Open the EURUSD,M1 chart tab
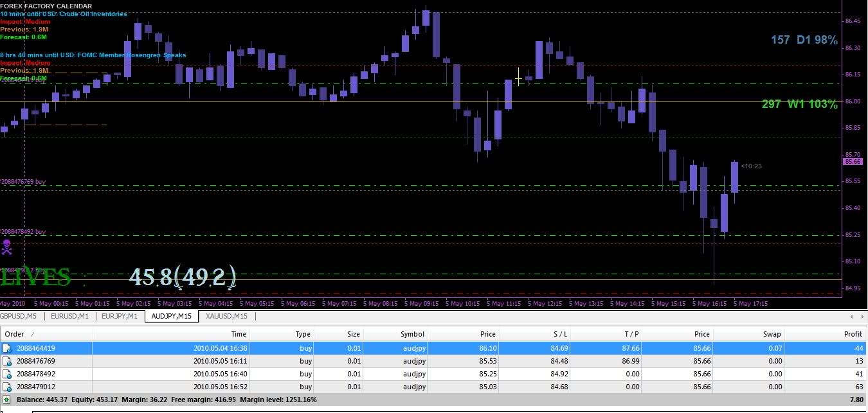Screen dimensions: 868x413 [x=70, y=316]
